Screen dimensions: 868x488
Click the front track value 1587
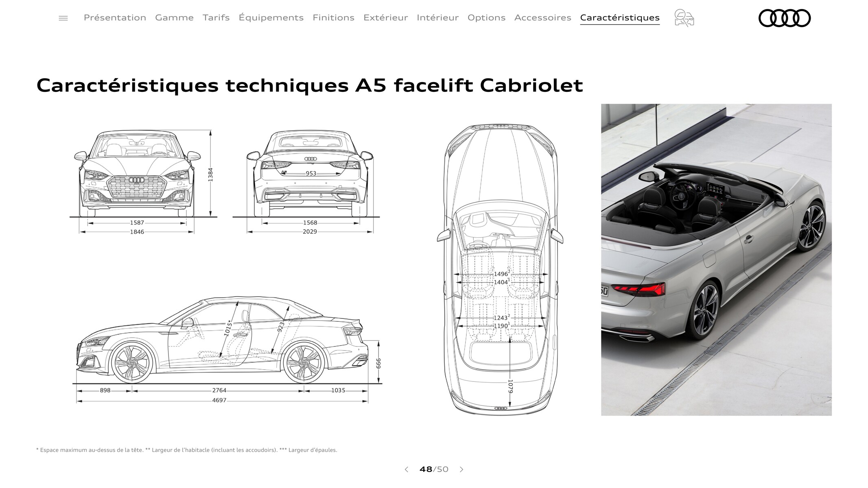[x=137, y=222]
